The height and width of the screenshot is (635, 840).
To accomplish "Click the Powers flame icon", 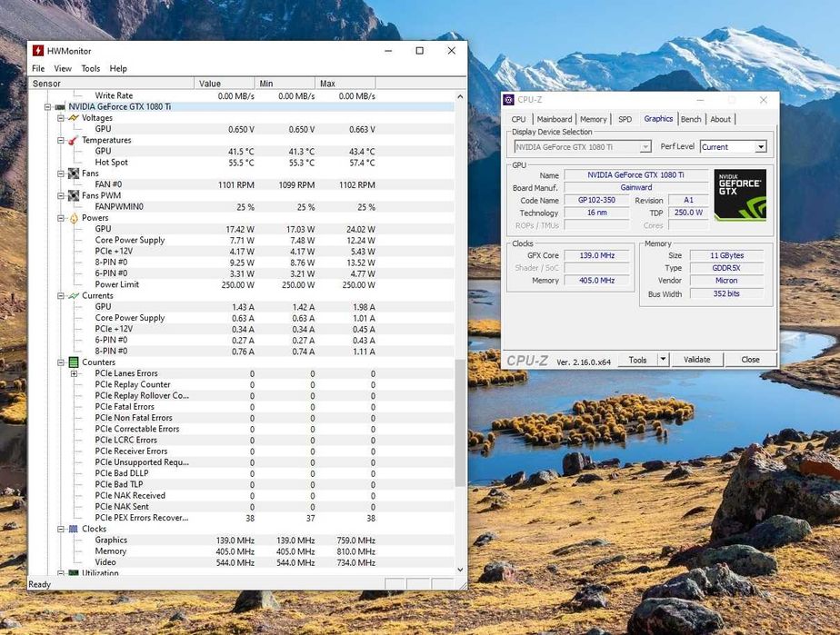I will point(74,218).
